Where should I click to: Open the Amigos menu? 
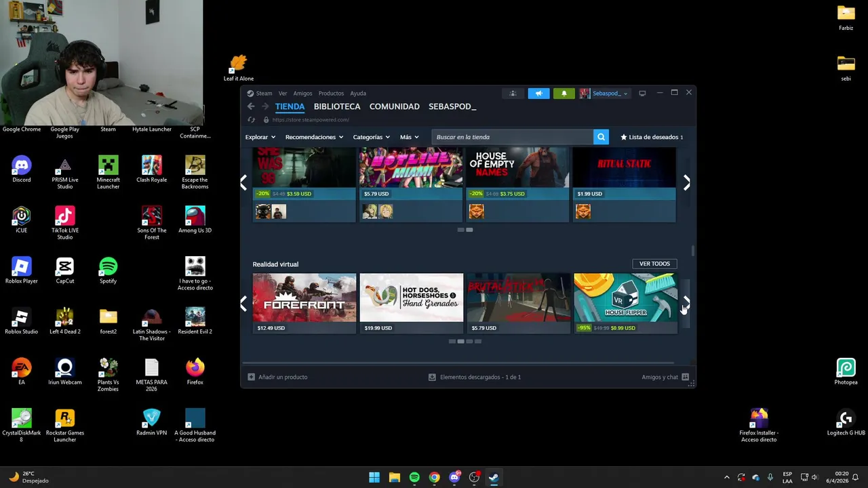click(302, 94)
